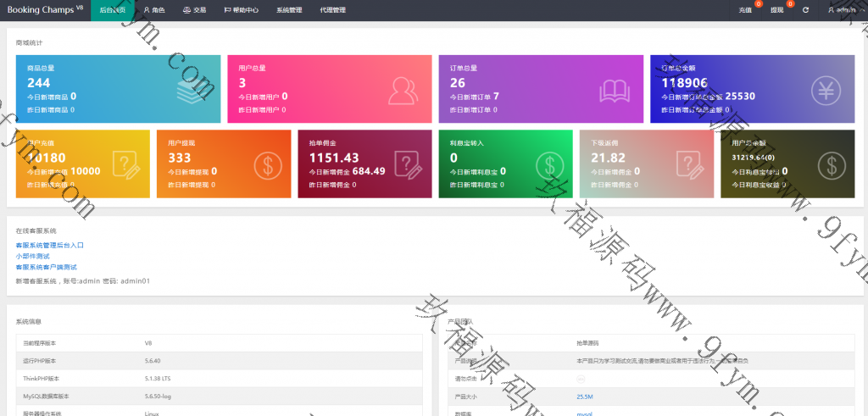Image resolution: width=868 pixels, height=416 pixels.
Task: Open the 提现 notifications with badge
Action: tap(776, 10)
